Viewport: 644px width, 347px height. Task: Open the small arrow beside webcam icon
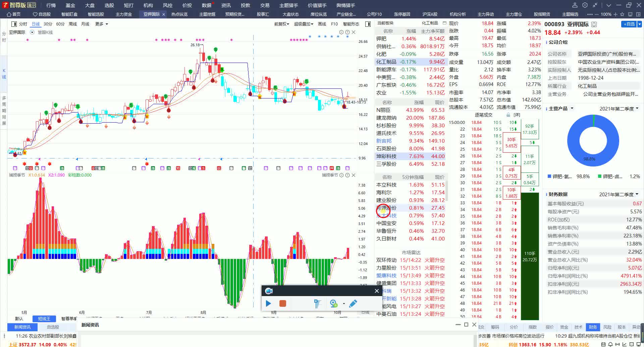(x=344, y=304)
